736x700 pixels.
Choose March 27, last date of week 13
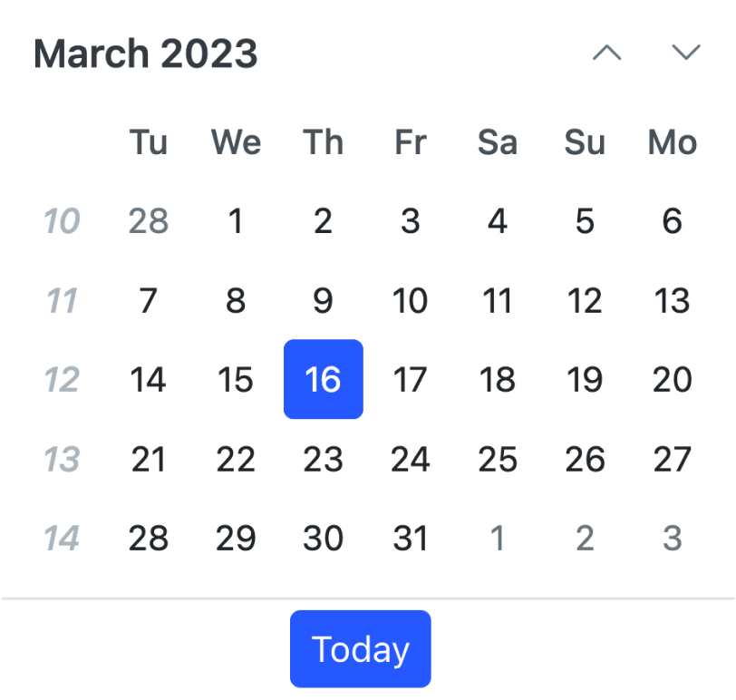coord(672,459)
